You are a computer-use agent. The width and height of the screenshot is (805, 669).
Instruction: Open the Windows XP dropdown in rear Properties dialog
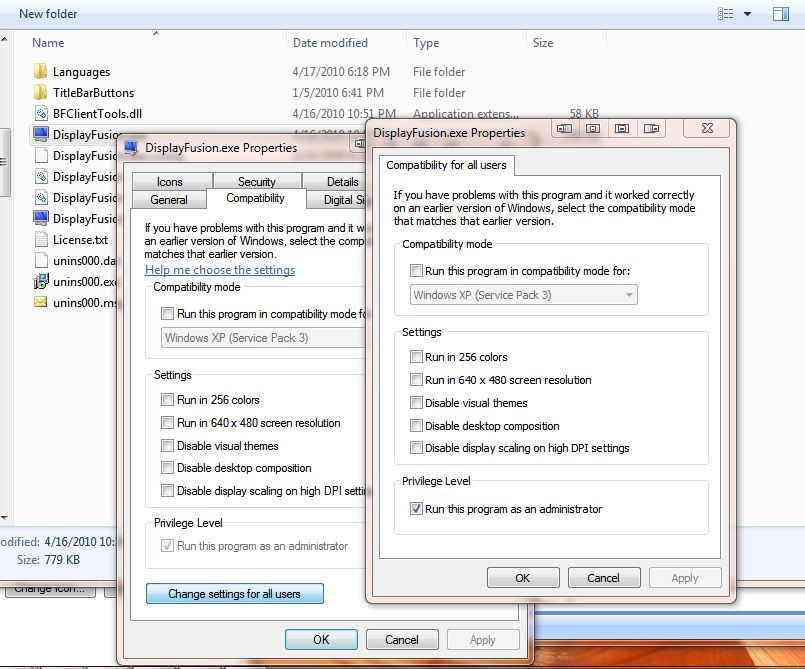pos(262,338)
